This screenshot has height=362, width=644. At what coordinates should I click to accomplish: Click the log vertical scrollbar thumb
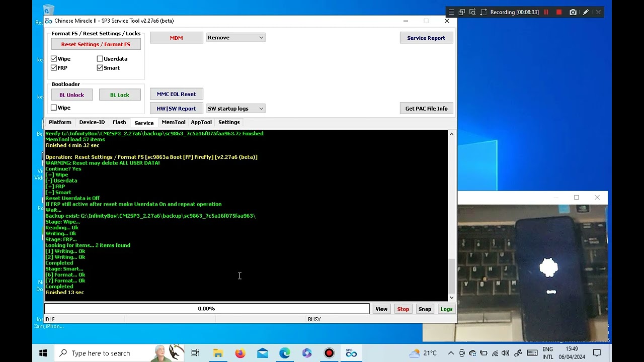tap(451, 276)
